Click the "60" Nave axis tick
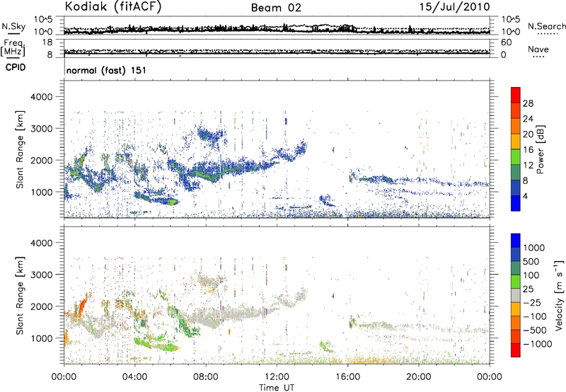This screenshot has height=392, width=566. pyautogui.click(x=506, y=42)
